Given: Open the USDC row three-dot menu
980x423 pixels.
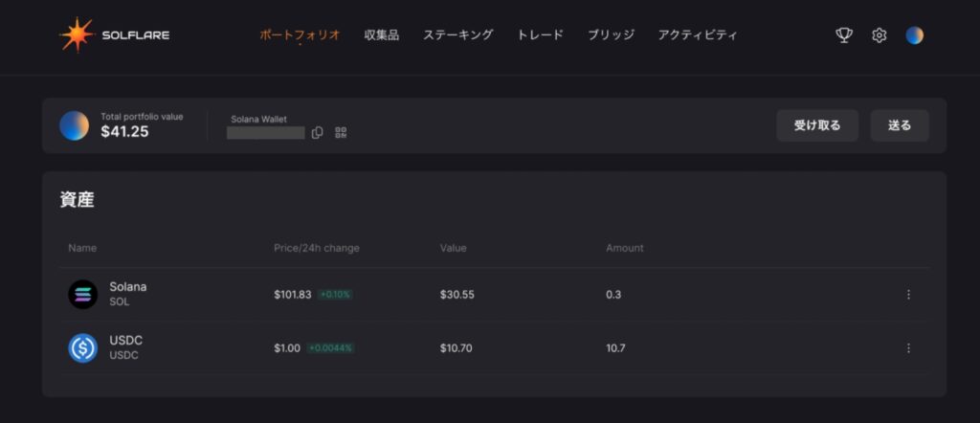Looking at the screenshot, I should click(x=908, y=348).
